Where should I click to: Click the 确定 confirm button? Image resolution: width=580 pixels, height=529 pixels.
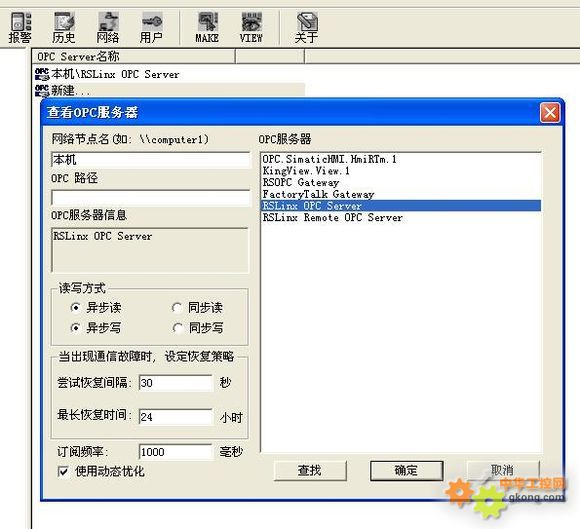pyautogui.click(x=406, y=471)
